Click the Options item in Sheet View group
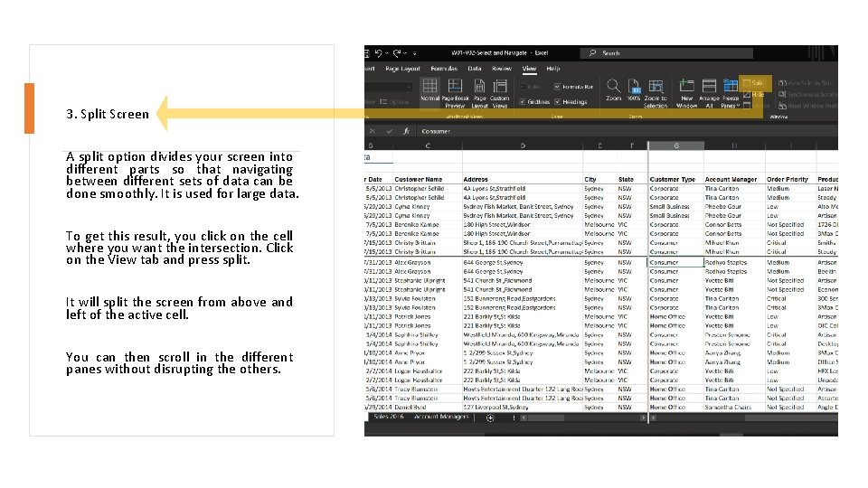 click(394, 102)
